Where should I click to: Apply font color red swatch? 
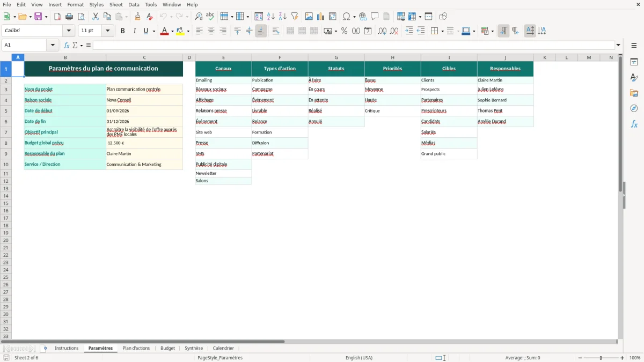(x=164, y=31)
